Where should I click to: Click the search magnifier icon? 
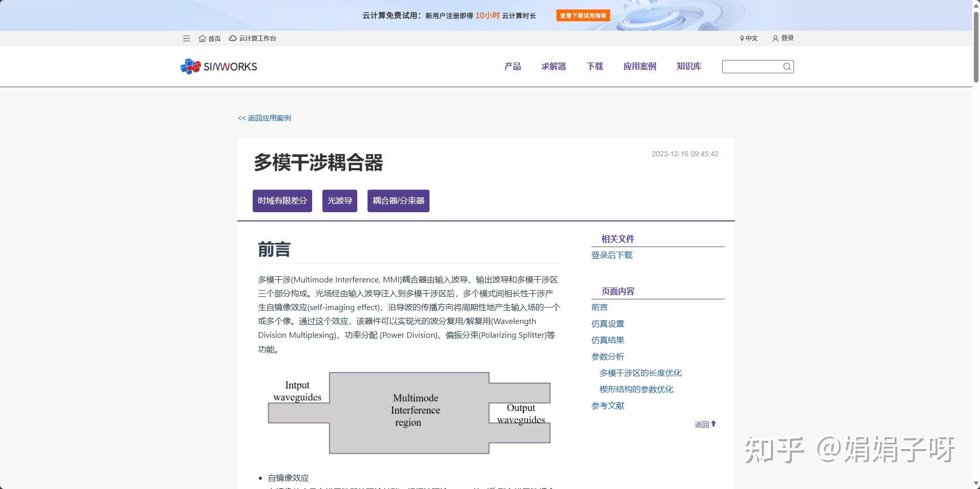[x=787, y=66]
